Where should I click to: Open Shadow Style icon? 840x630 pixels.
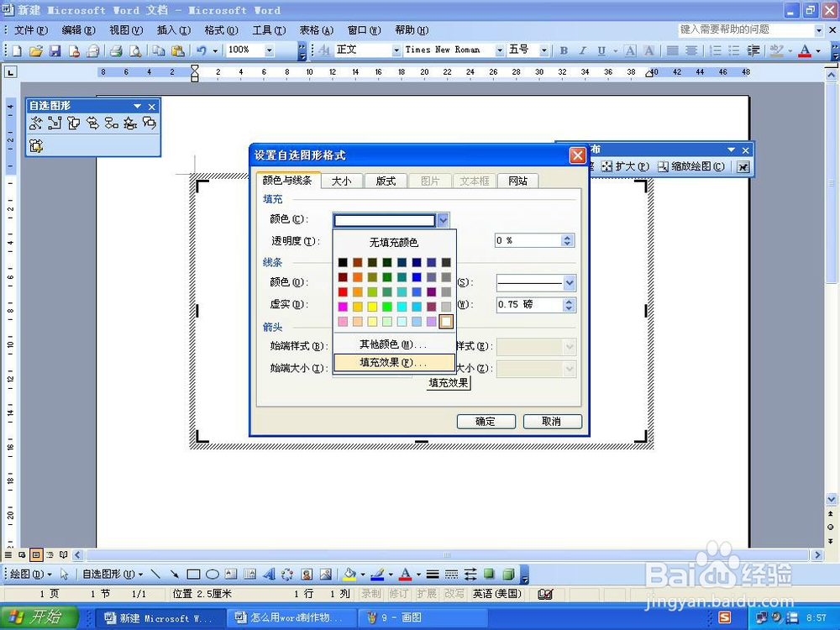pyautogui.click(x=489, y=575)
